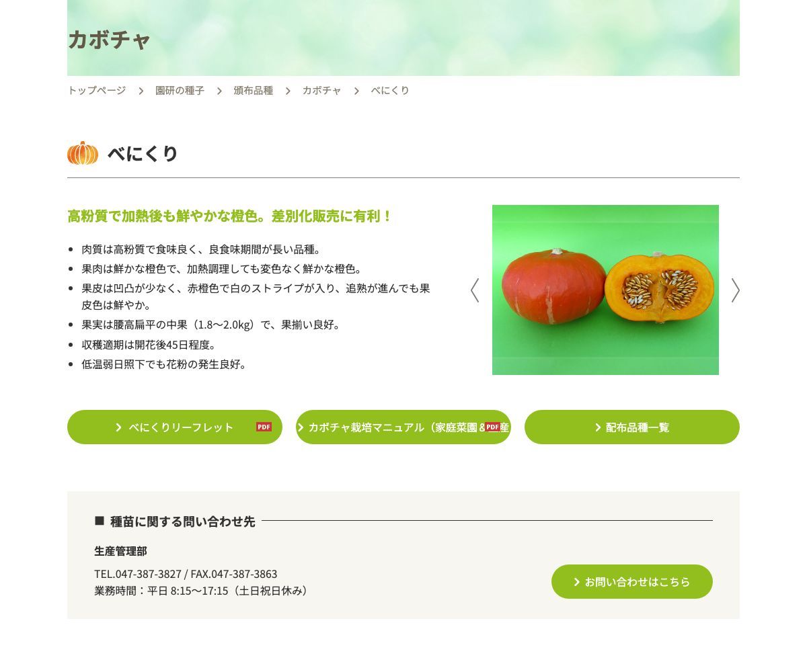Image resolution: width=807 pixels, height=672 pixels.
Task: Click the breadcrumb chevron after トップページ
Action: (141, 91)
